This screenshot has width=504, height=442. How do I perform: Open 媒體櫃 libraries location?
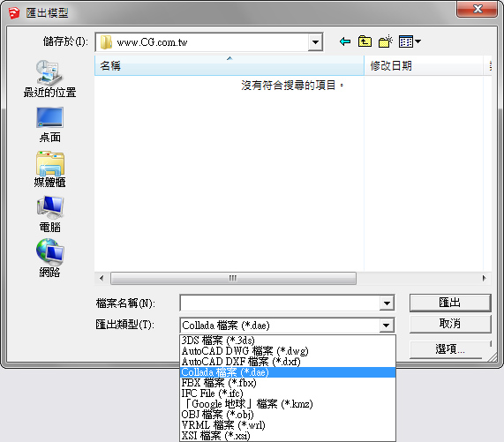click(49, 169)
